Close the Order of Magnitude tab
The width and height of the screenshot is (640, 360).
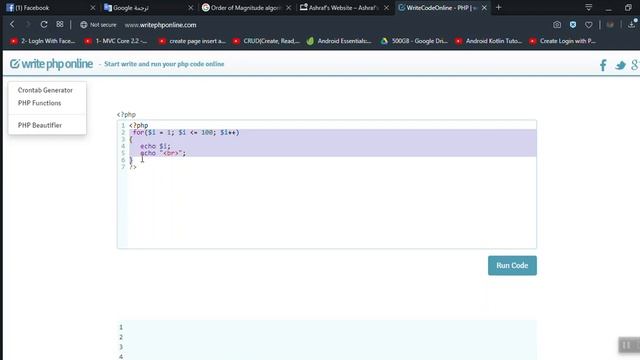point(289,8)
